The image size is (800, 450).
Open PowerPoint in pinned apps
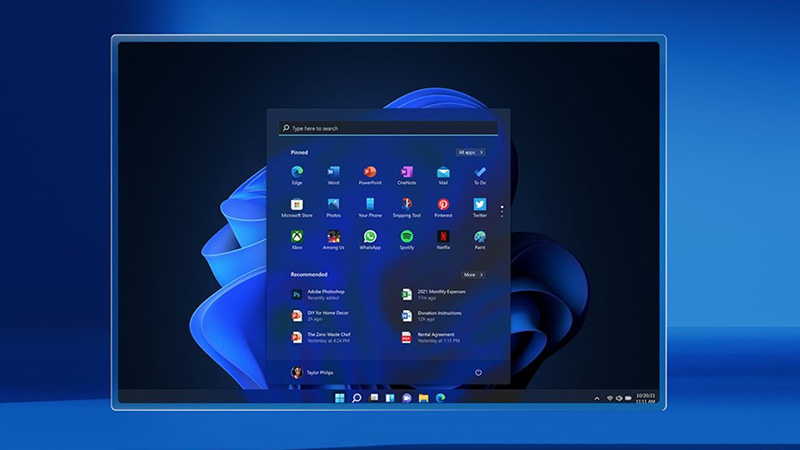370,175
